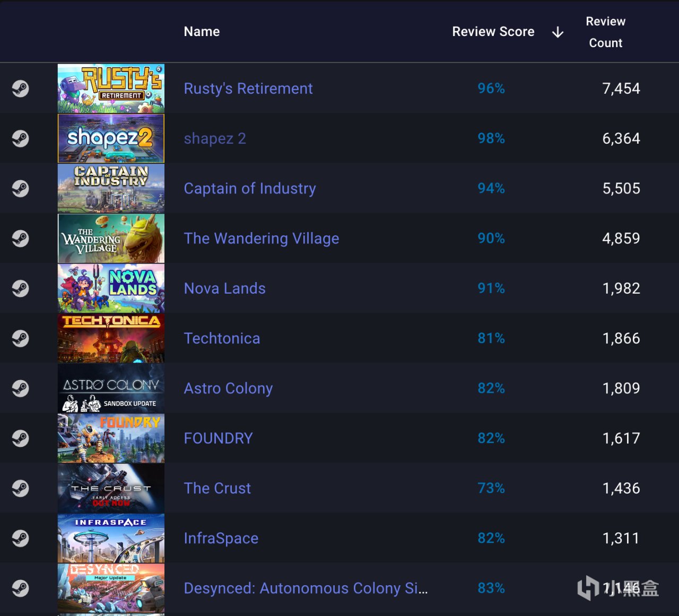Click the review count 1,311

click(x=621, y=539)
